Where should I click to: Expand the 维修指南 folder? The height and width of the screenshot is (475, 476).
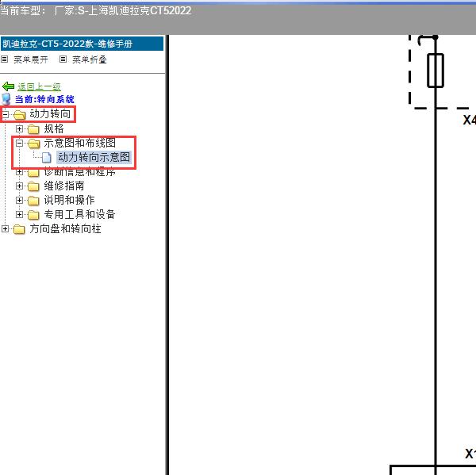[x=19, y=186]
